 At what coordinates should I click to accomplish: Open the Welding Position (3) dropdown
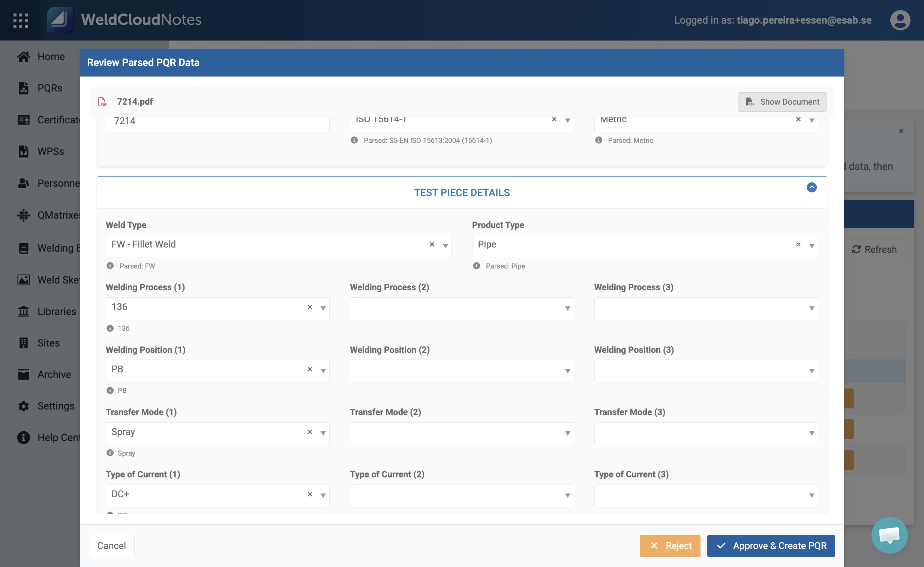click(706, 371)
